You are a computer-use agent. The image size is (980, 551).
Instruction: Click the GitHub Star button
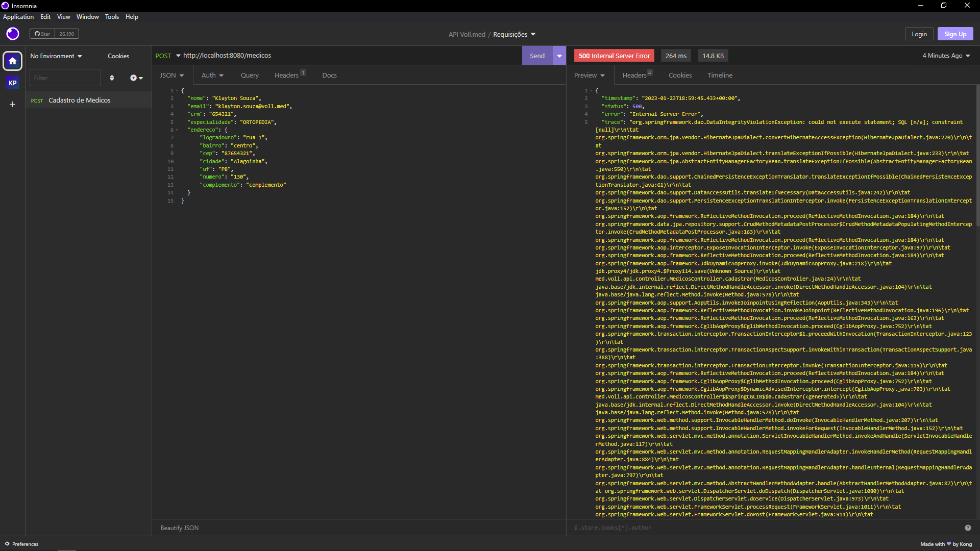pyautogui.click(x=42, y=34)
